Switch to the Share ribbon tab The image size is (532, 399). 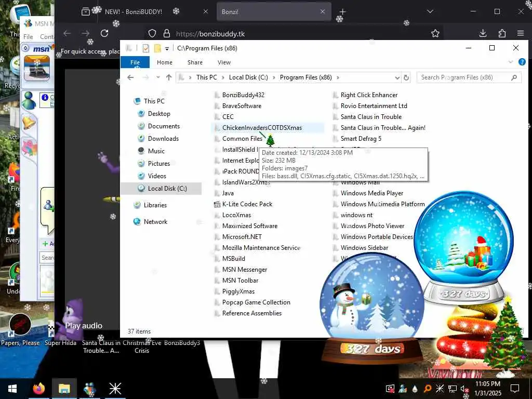(x=195, y=62)
